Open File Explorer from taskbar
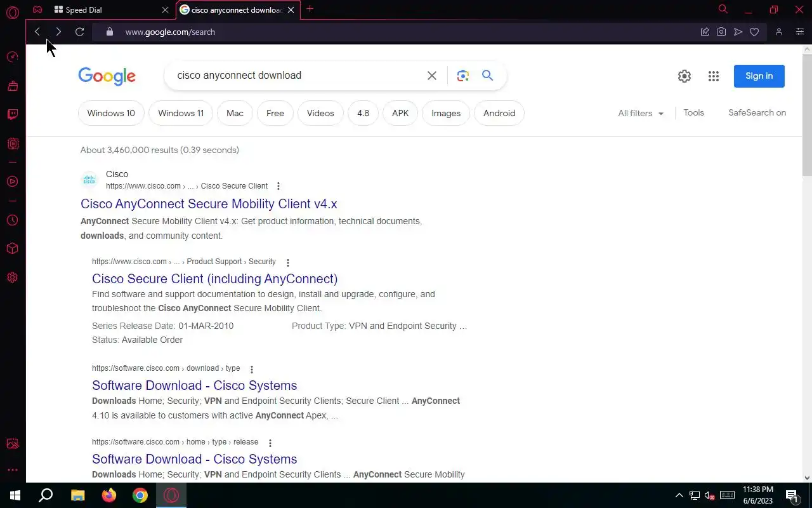The width and height of the screenshot is (812, 508). pyautogui.click(x=77, y=495)
